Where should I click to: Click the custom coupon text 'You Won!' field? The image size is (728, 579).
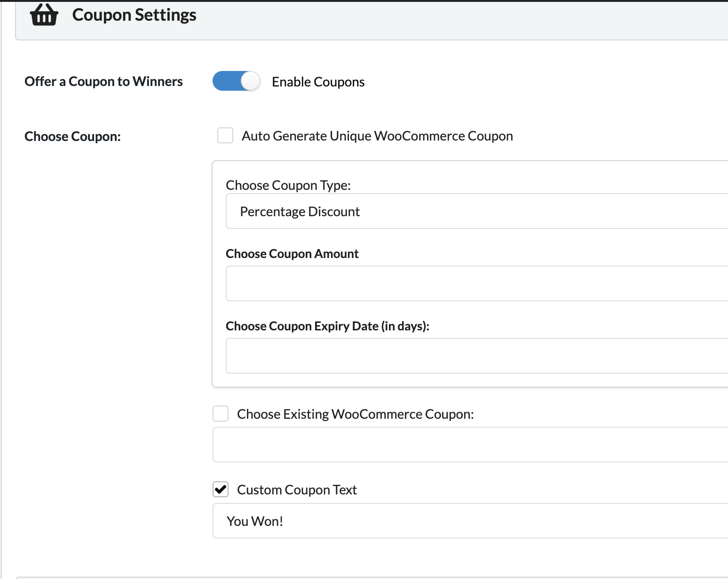pyautogui.click(x=470, y=521)
